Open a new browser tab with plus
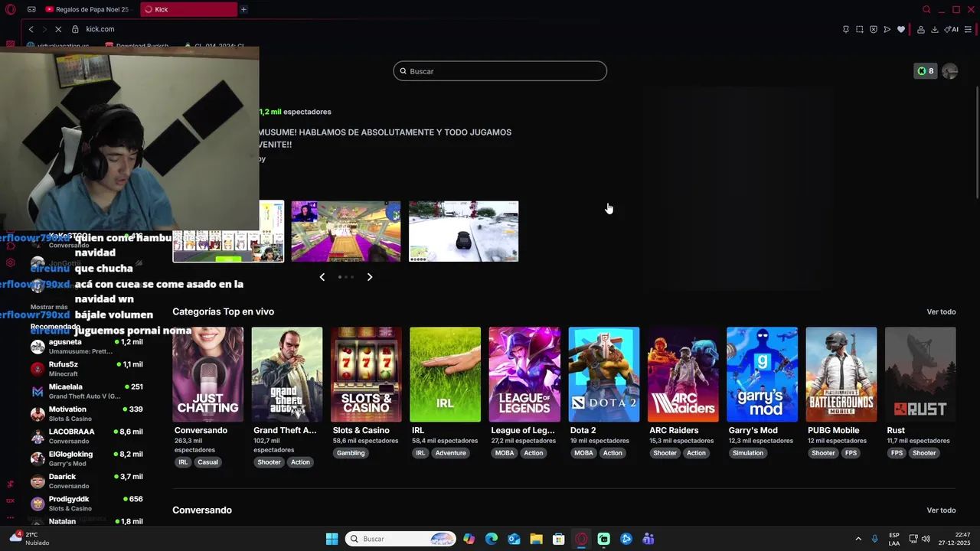This screenshot has width=980, height=551. 243,9
